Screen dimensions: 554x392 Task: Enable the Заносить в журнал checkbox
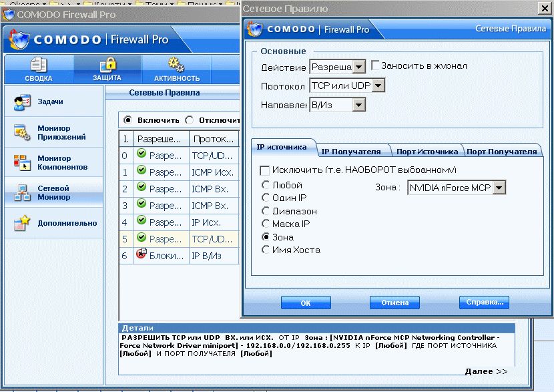point(375,65)
